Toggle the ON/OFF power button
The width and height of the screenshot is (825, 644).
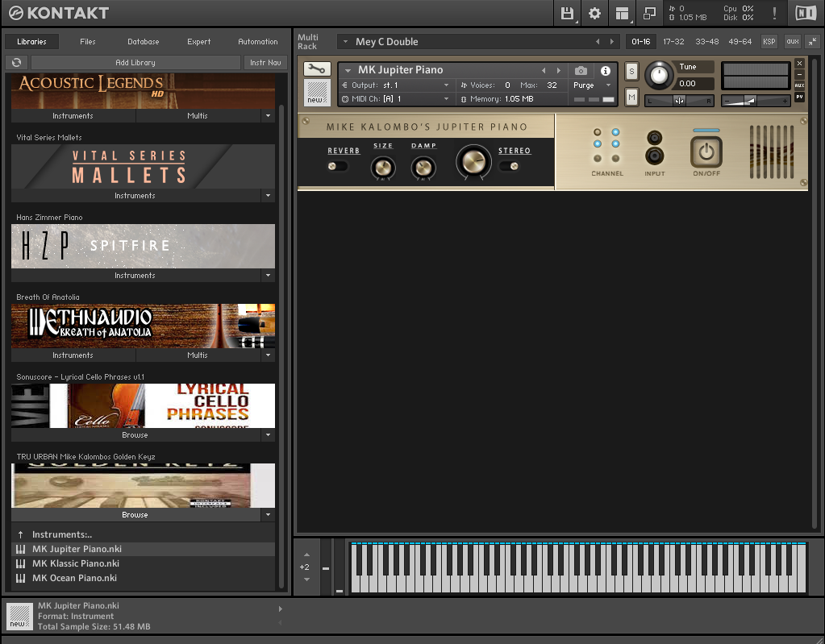706,152
